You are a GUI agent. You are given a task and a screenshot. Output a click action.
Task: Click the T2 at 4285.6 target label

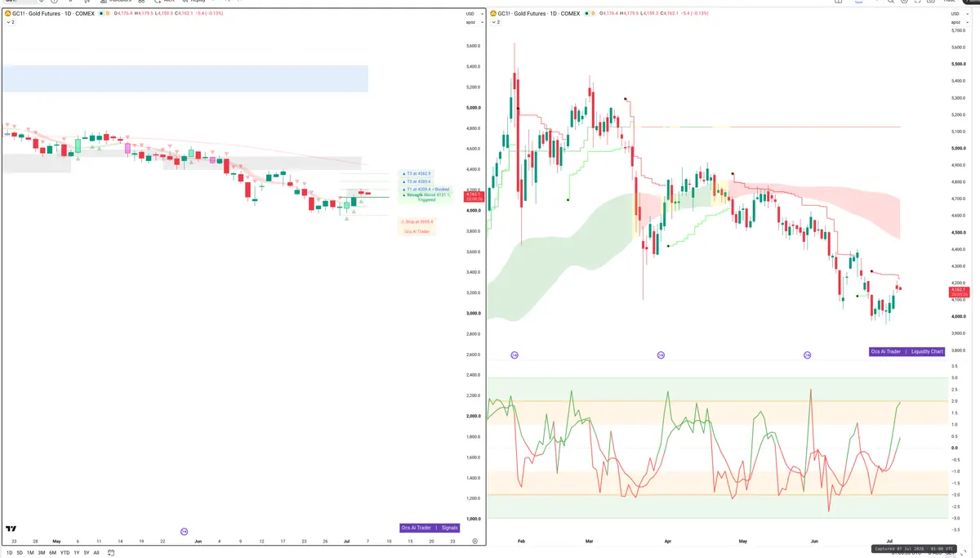tap(418, 181)
